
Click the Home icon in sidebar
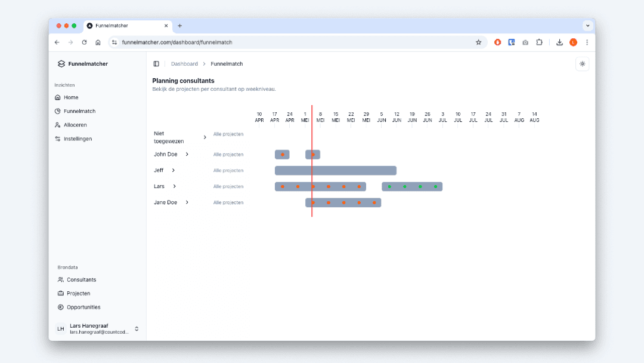[58, 97]
